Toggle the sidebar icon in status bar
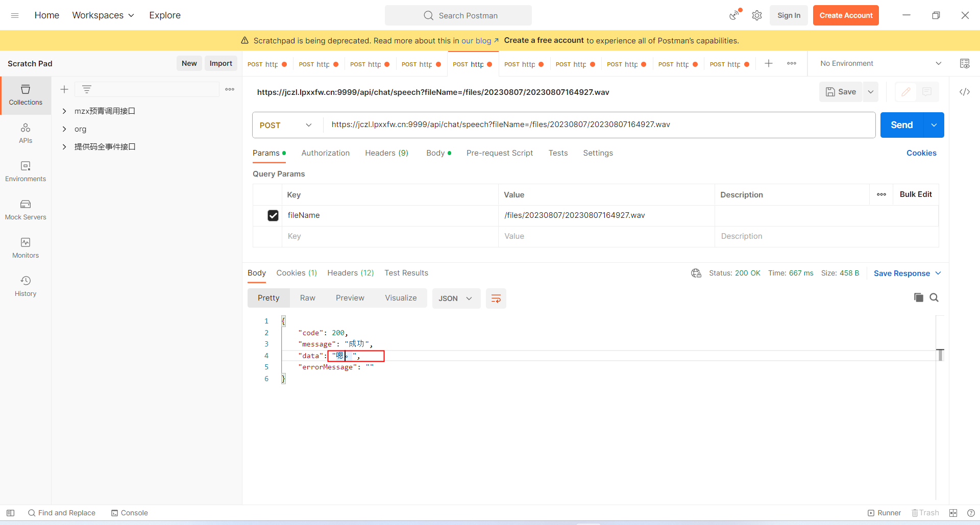Image resolution: width=980 pixels, height=525 pixels. 10,513
